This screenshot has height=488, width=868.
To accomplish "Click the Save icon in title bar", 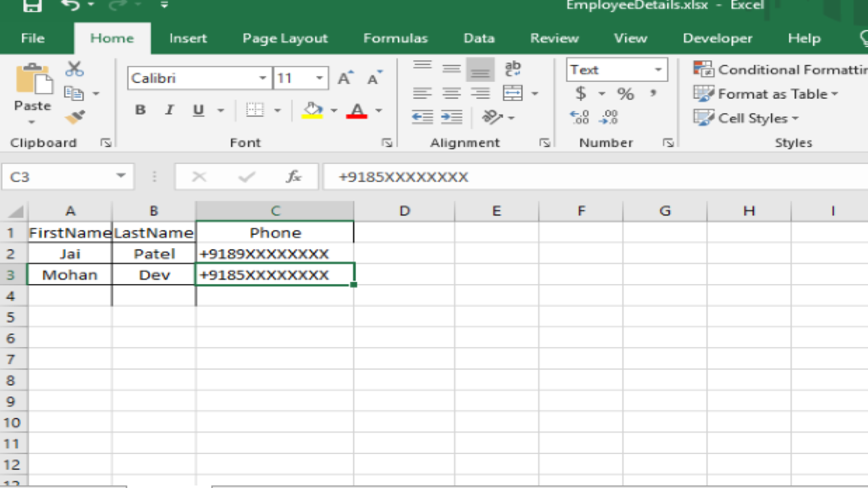I will click(32, 6).
